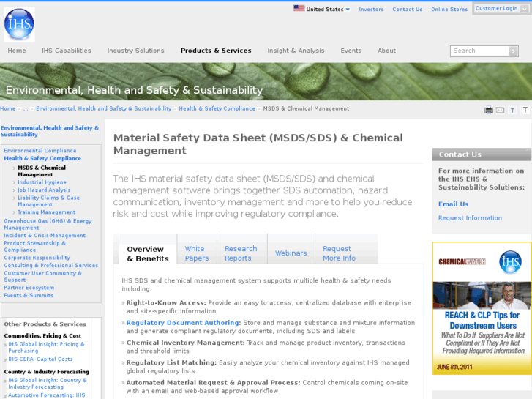Viewport: 532px width, 399px height.
Task: Email this page via envelope icon
Action: pyautogui.click(x=500, y=110)
